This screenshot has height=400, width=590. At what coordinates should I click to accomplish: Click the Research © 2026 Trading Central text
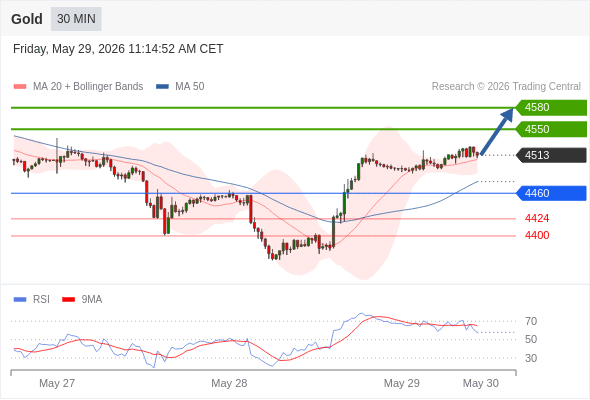(x=506, y=87)
